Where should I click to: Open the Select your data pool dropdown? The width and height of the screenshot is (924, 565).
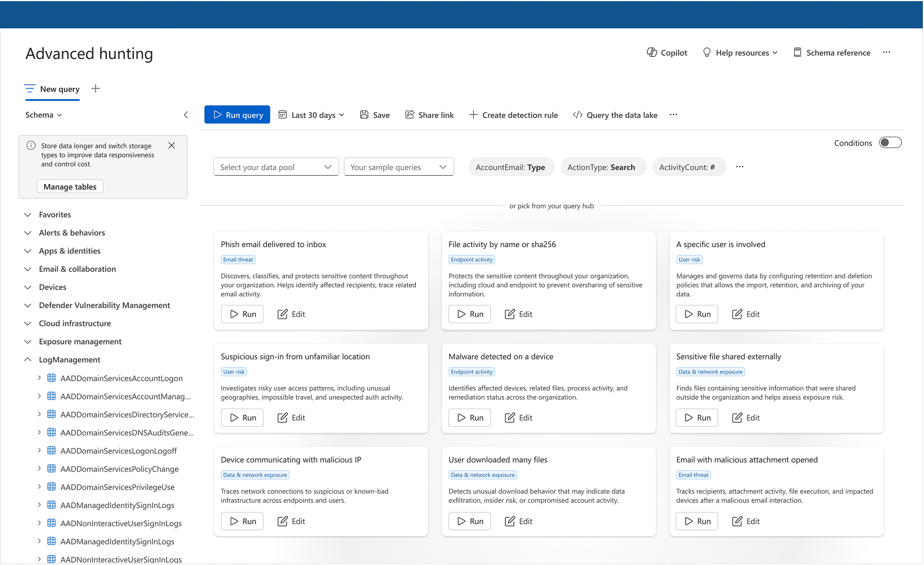pos(276,167)
